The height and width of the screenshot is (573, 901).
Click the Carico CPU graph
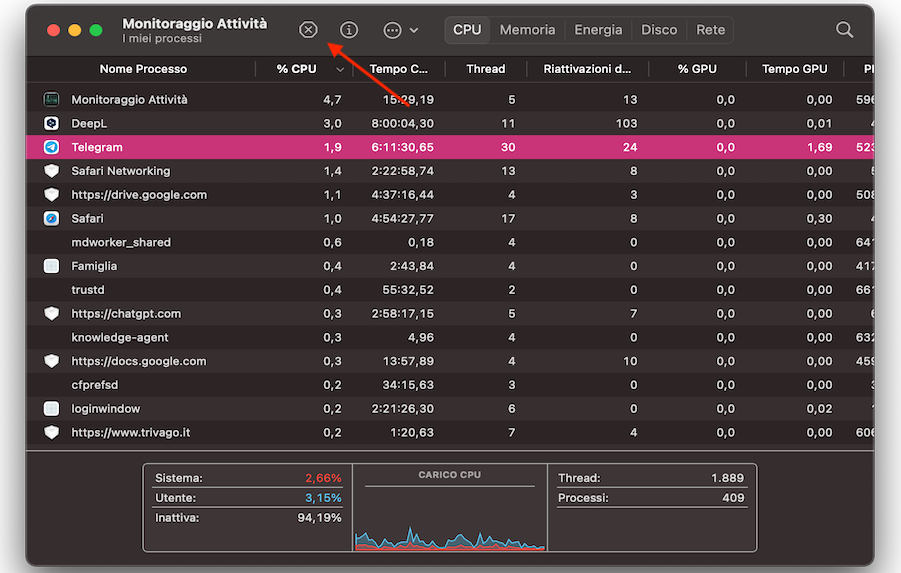point(449,515)
